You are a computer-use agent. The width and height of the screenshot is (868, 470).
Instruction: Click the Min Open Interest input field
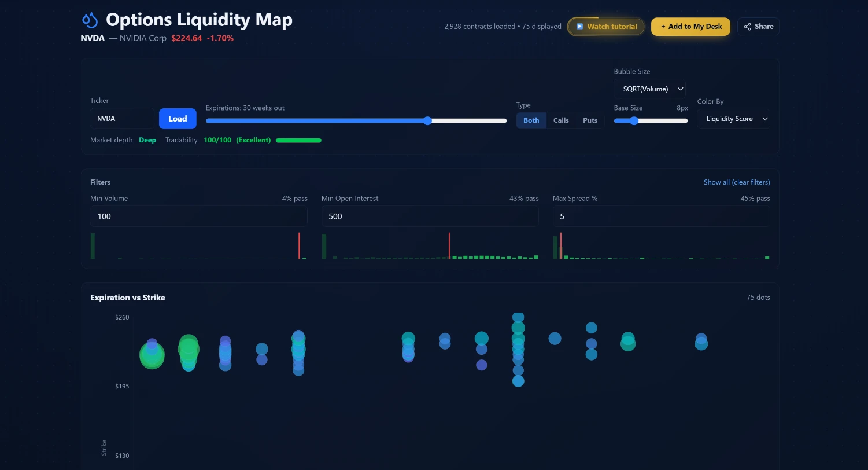[430, 216]
